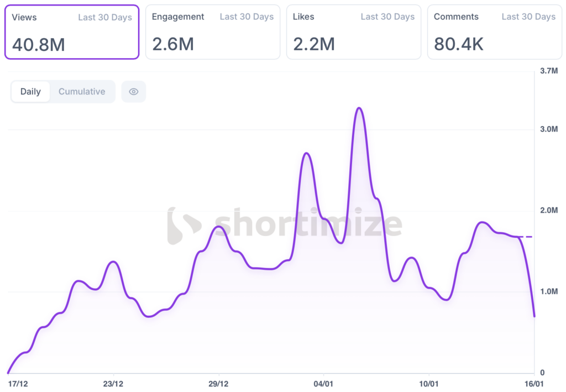Click the dashed projection line near chart end
This screenshot has width=566, height=392.
[x=526, y=237]
